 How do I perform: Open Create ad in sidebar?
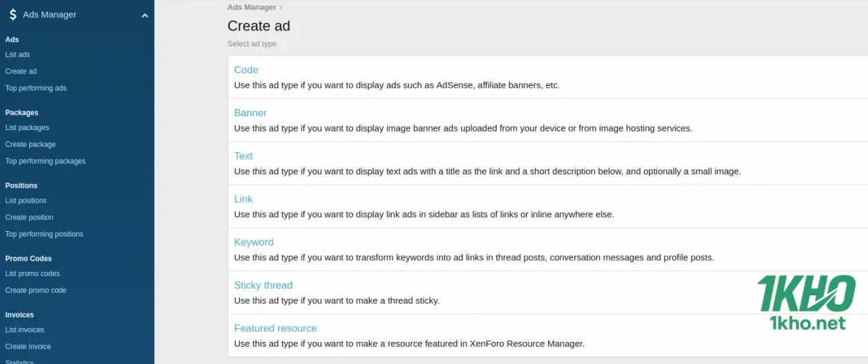pyautogui.click(x=21, y=71)
